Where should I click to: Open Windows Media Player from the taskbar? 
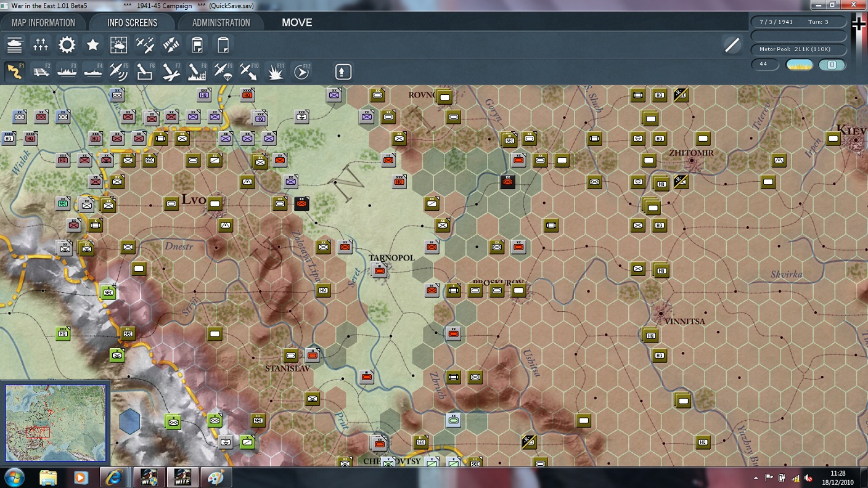81,478
